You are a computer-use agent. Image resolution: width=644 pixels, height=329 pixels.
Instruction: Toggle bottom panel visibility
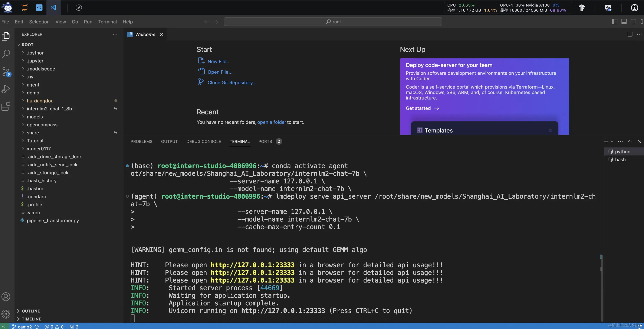pyautogui.click(x=624, y=22)
